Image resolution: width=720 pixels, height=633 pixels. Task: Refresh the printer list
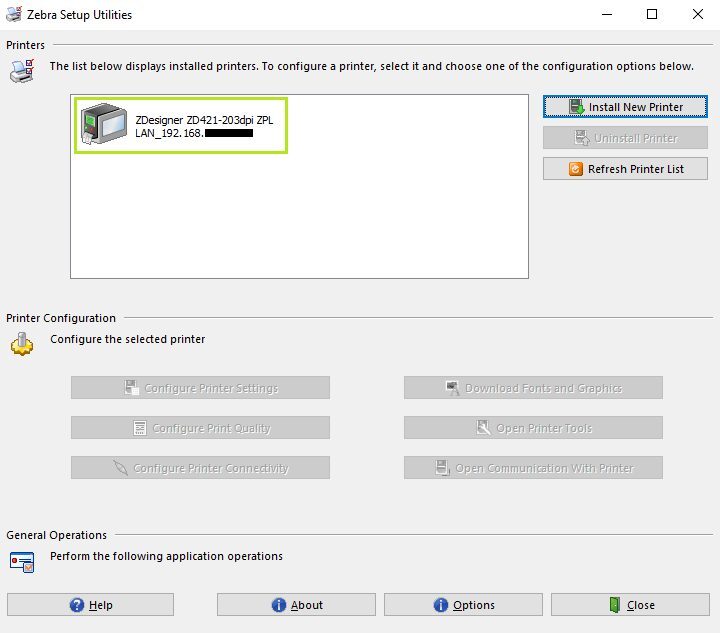[x=625, y=169]
